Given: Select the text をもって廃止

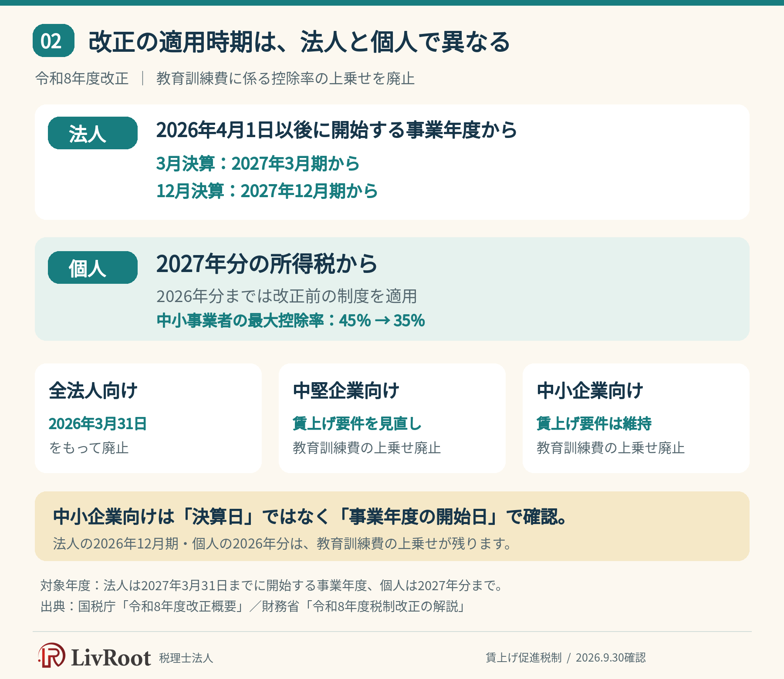Looking at the screenshot, I should tap(89, 448).
